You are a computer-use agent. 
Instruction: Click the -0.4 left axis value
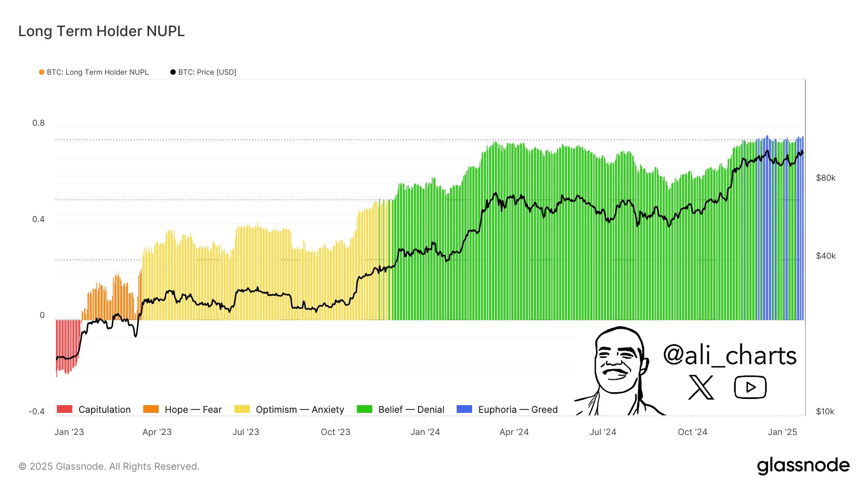[37, 411]
